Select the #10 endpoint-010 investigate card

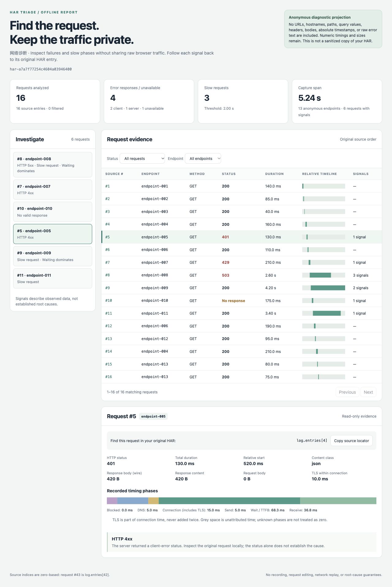pyautogui.click(x=53, y=212)
